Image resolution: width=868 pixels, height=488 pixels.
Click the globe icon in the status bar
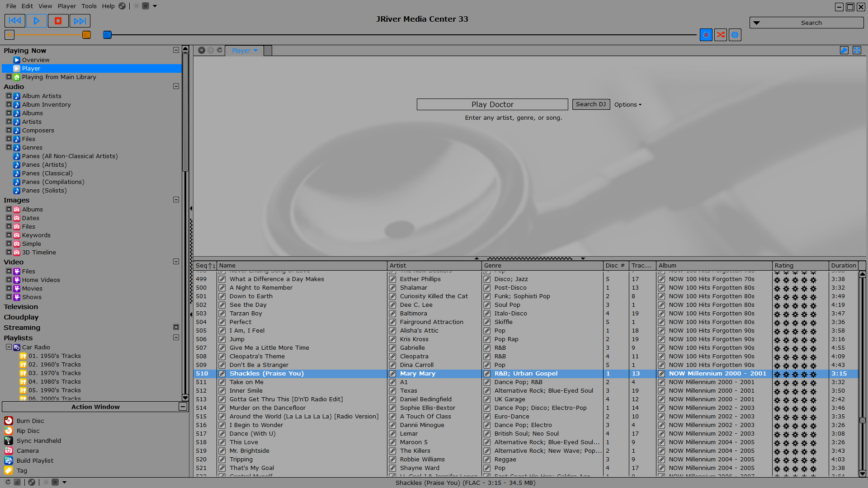pos(32,482)
